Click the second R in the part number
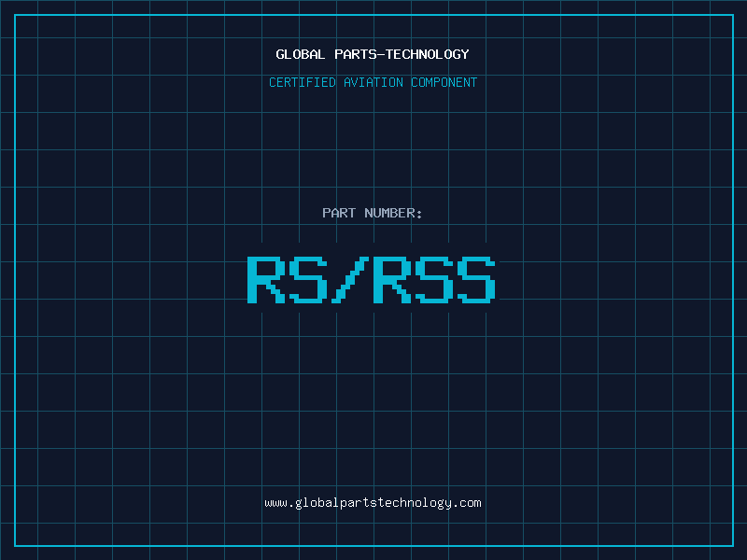747x560 pixels. pyautogui.click(x=391, y=279)
